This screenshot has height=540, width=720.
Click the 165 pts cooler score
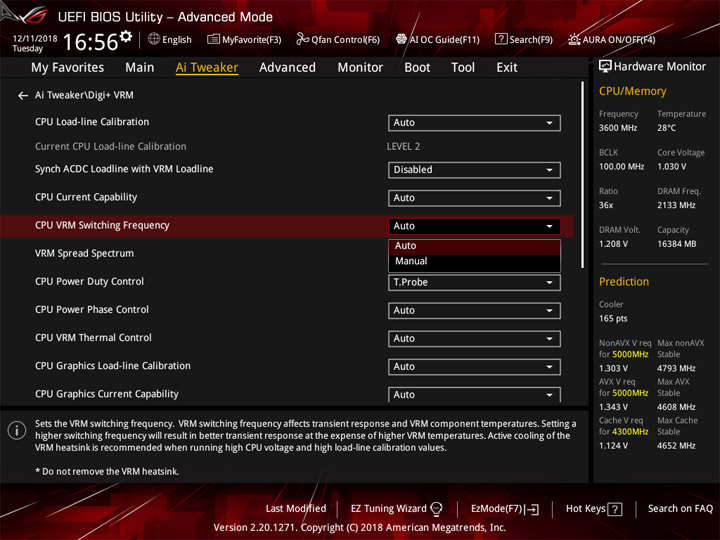point(613,319)
